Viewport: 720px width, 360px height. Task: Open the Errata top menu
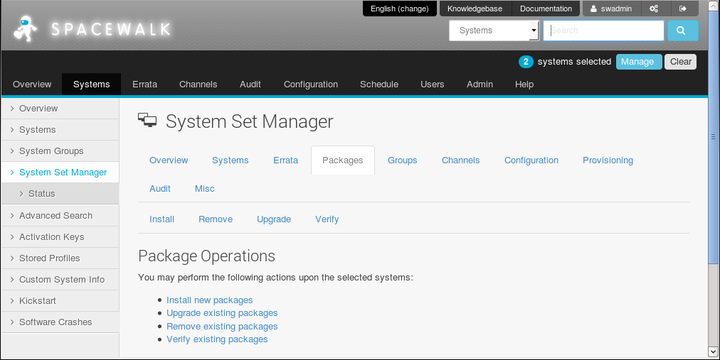(145, 84)
